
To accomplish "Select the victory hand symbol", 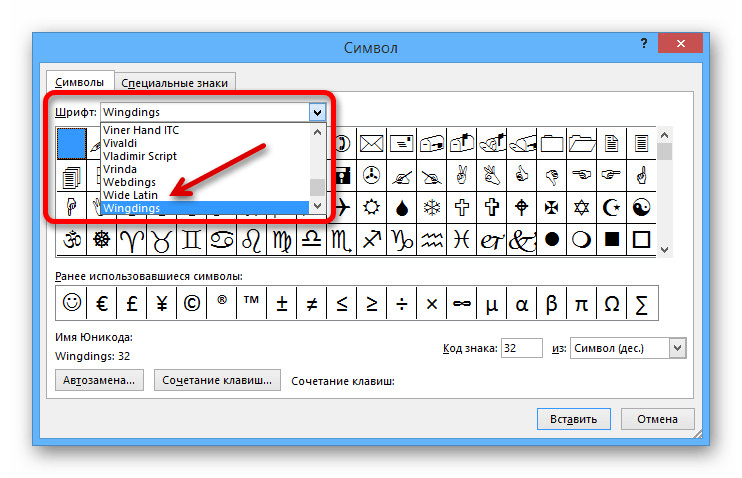I will [461, 176].
